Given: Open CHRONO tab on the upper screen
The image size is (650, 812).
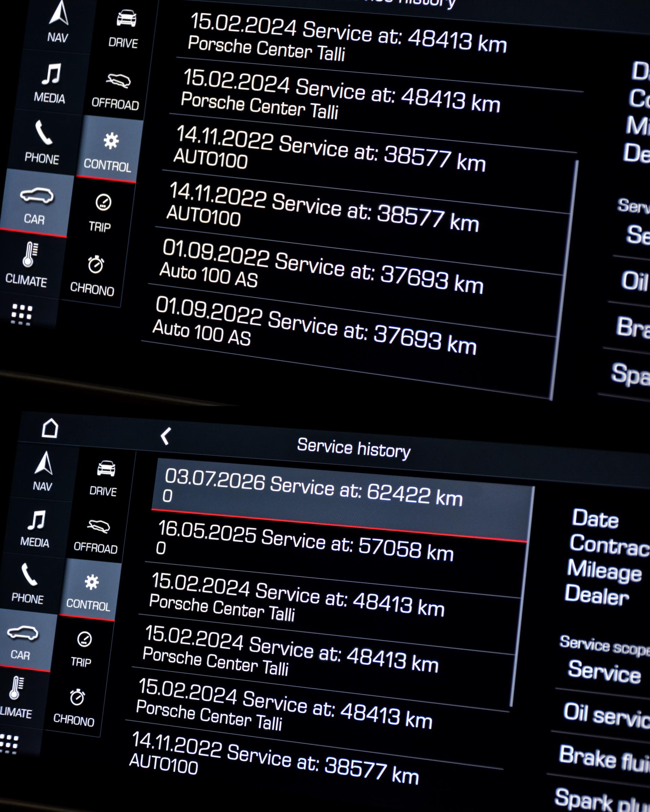Looking at the screenshot, I should tap(93, 276).
